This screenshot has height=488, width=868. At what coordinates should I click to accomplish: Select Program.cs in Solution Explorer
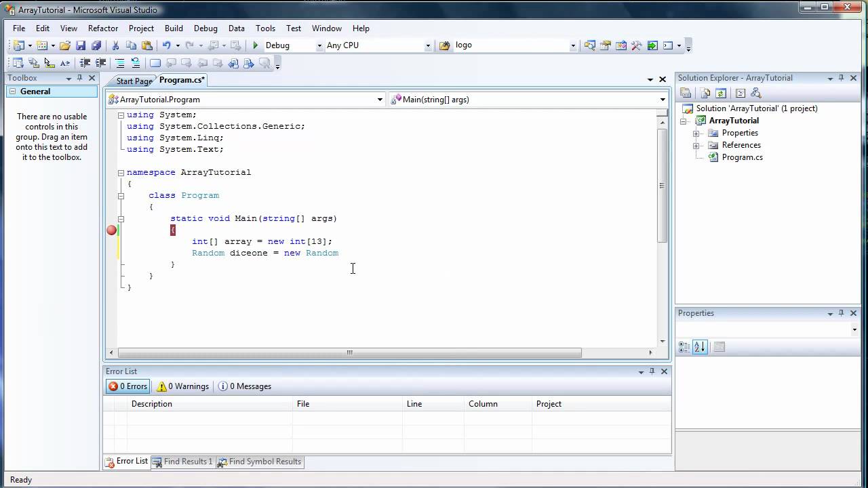pos(742,157)
